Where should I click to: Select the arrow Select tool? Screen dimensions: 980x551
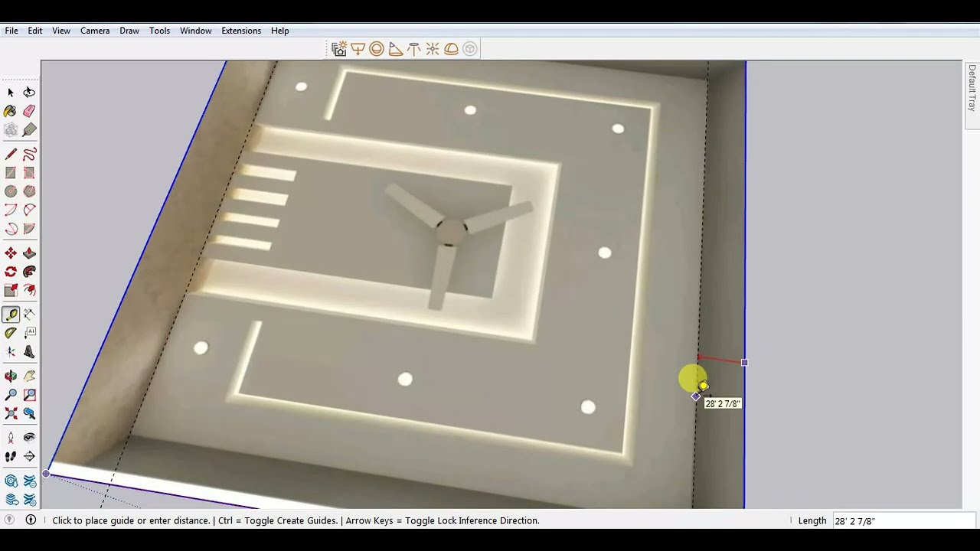coord(11,92)
